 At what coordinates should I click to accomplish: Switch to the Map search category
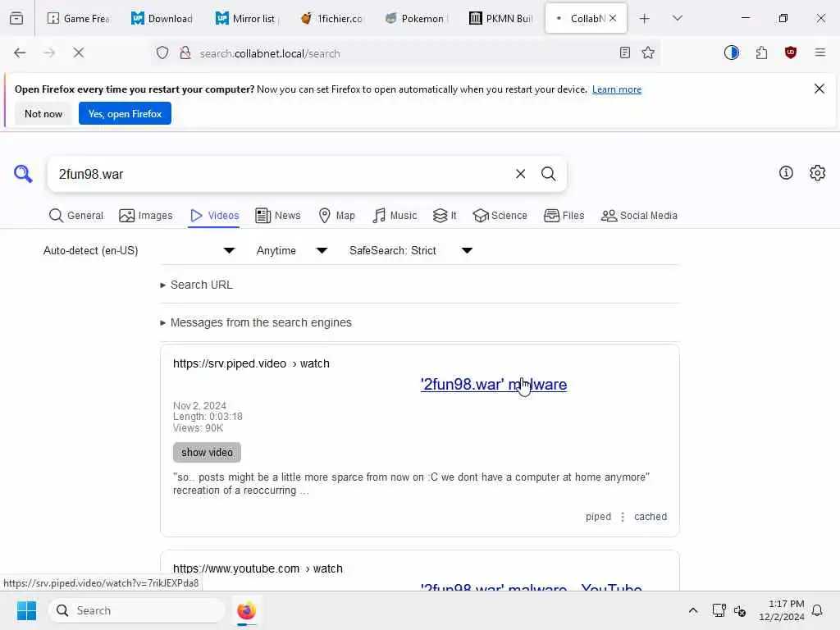coord(337,216)
